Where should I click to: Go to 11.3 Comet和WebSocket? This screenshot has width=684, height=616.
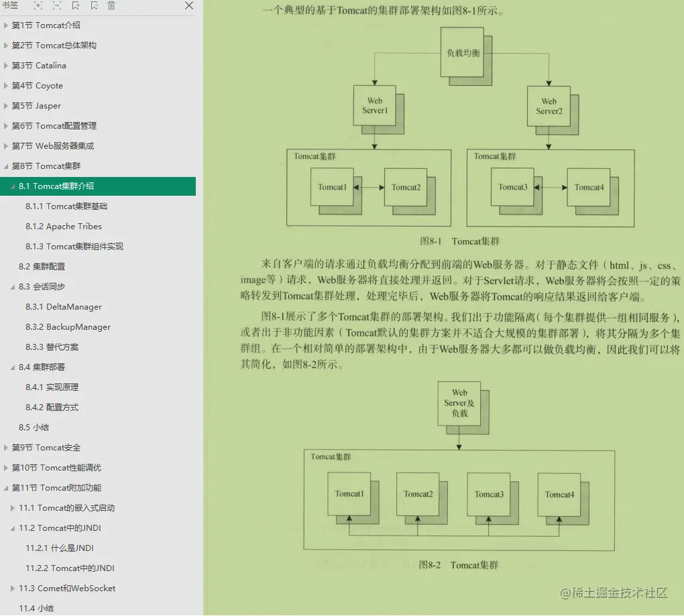(x=67, y=588)
